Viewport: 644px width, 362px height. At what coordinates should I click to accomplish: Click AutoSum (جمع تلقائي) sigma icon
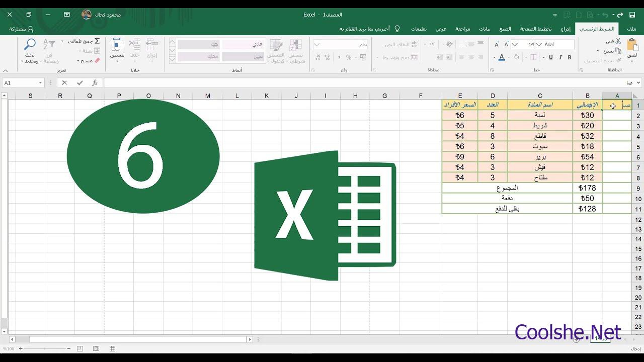(97, 41)
